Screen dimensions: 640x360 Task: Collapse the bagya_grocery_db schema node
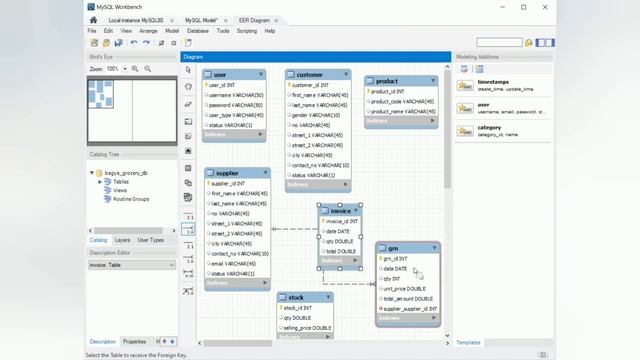click(92, 173)
